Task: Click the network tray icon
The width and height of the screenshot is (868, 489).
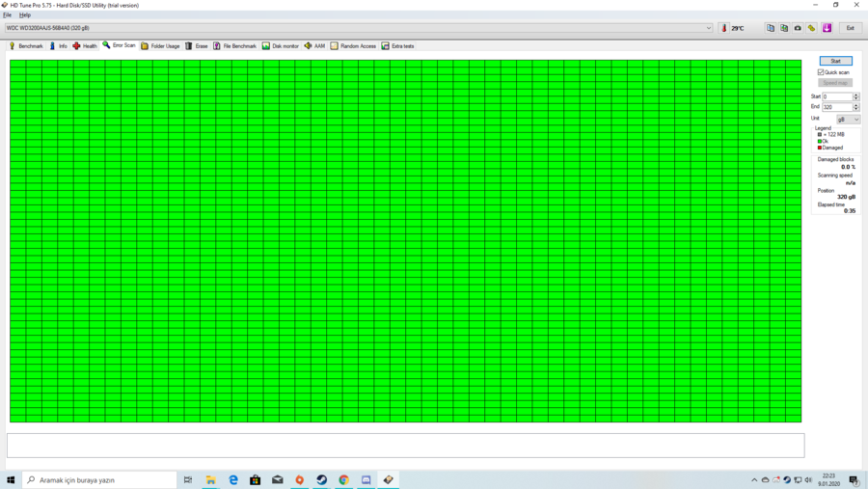Action: coord(798,480)
